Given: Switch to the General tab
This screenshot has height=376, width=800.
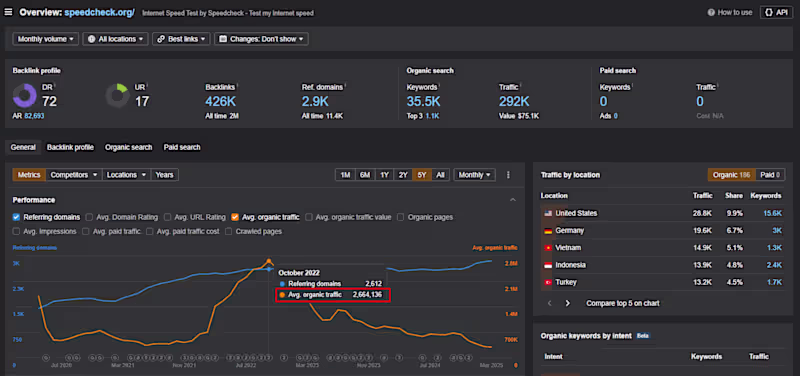Looking at the screenshot, I should pos(23,147).
